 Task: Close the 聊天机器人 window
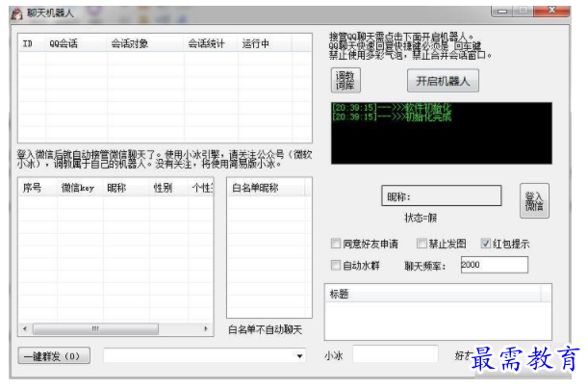coord(551,11)
